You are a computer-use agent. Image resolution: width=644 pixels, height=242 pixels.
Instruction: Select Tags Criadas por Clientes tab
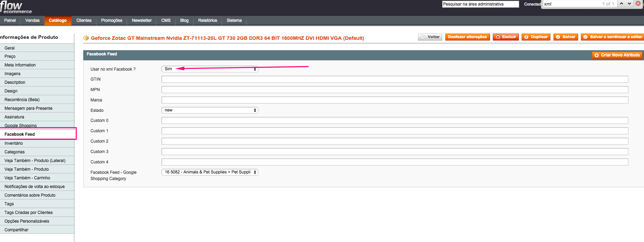37,213
